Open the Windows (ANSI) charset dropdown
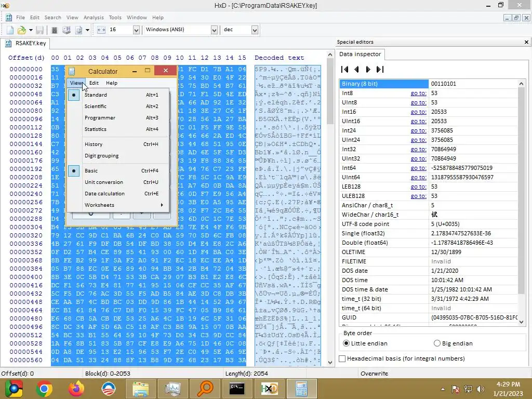The image size is (532, 399). coord(214,30)
